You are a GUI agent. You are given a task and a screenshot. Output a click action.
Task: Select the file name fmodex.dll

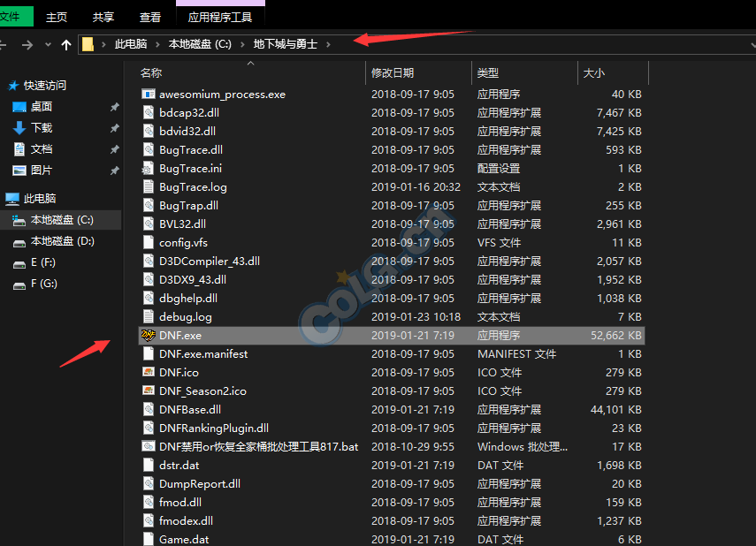(x=186, y=521)
